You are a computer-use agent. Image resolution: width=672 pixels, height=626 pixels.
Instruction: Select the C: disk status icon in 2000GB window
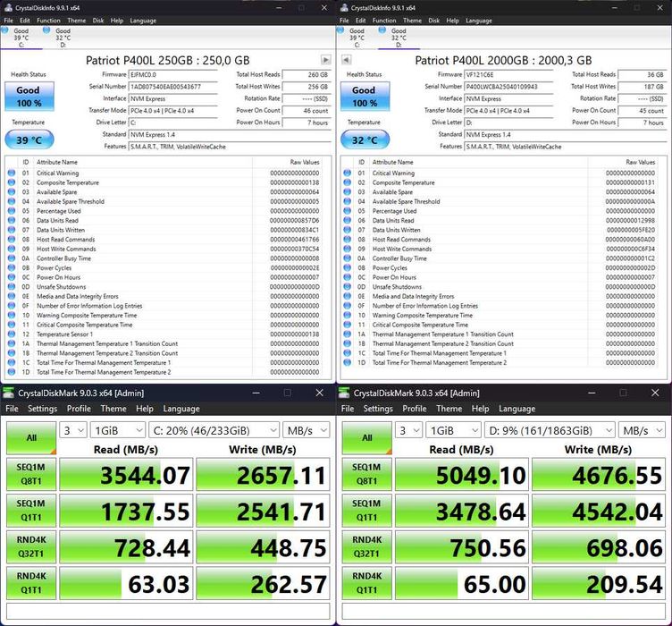click(x=340, y=30)
